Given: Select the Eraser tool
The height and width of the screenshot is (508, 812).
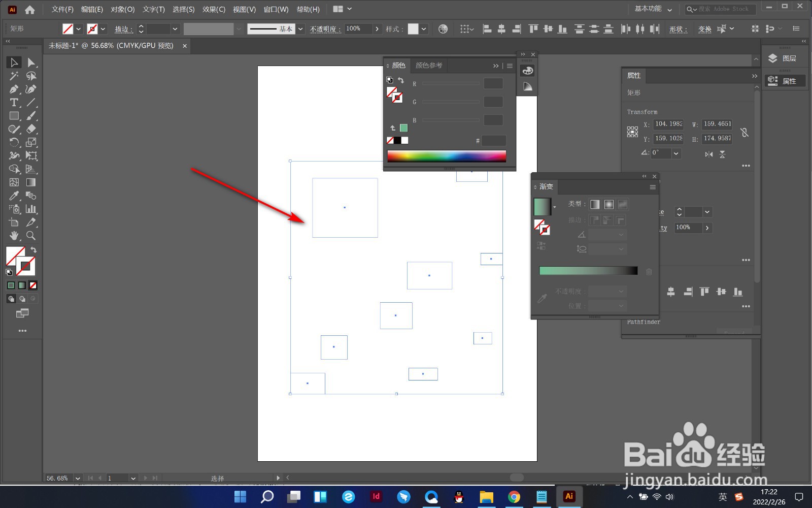Looking at the screenshot, I should 31,129.
